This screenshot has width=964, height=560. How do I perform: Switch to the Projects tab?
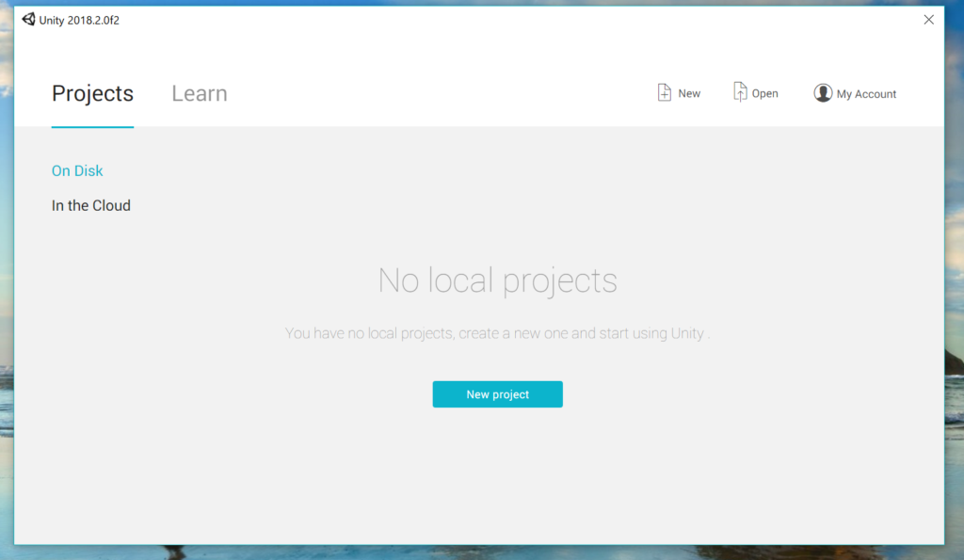(92, 94)
